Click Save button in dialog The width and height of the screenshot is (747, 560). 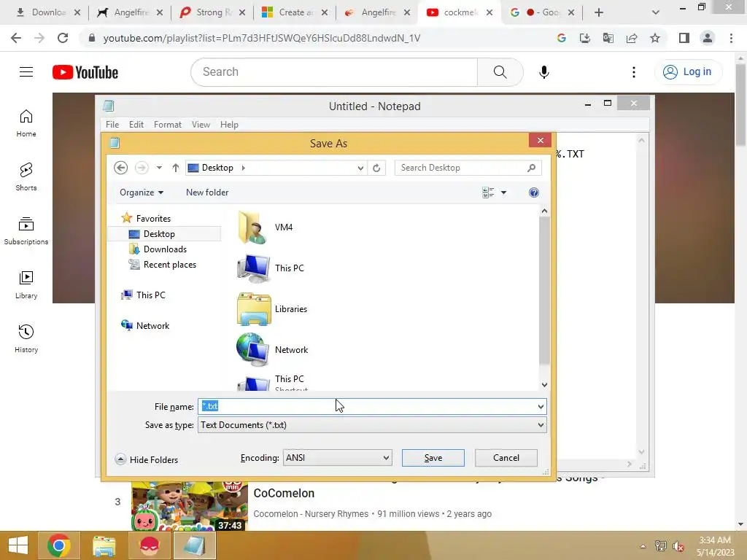tap(433, 458)
